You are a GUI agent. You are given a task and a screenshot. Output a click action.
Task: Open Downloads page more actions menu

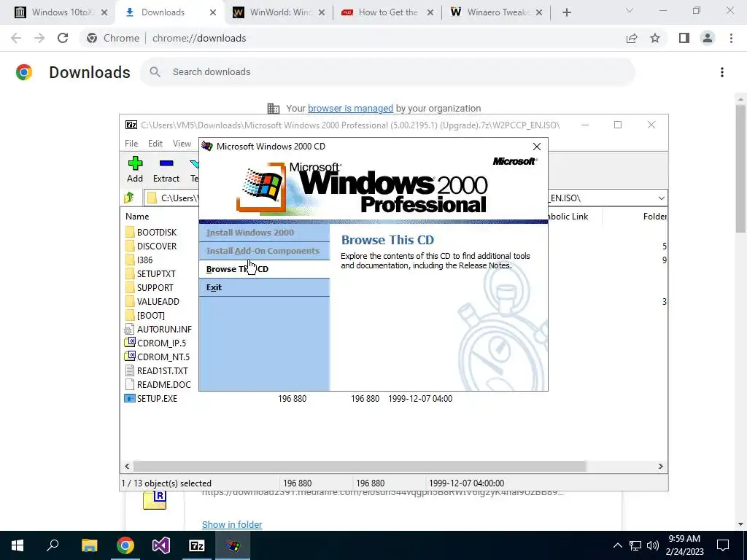tap(722, 72)
